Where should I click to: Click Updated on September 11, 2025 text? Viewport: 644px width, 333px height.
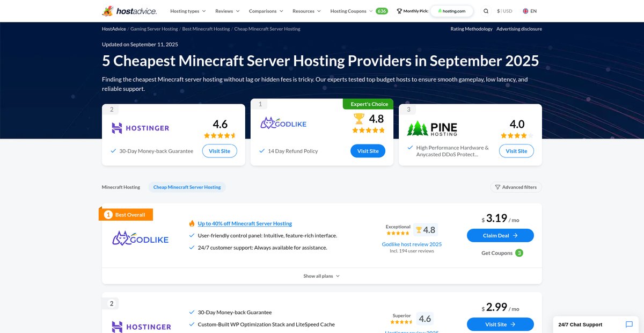pos(140,44)
